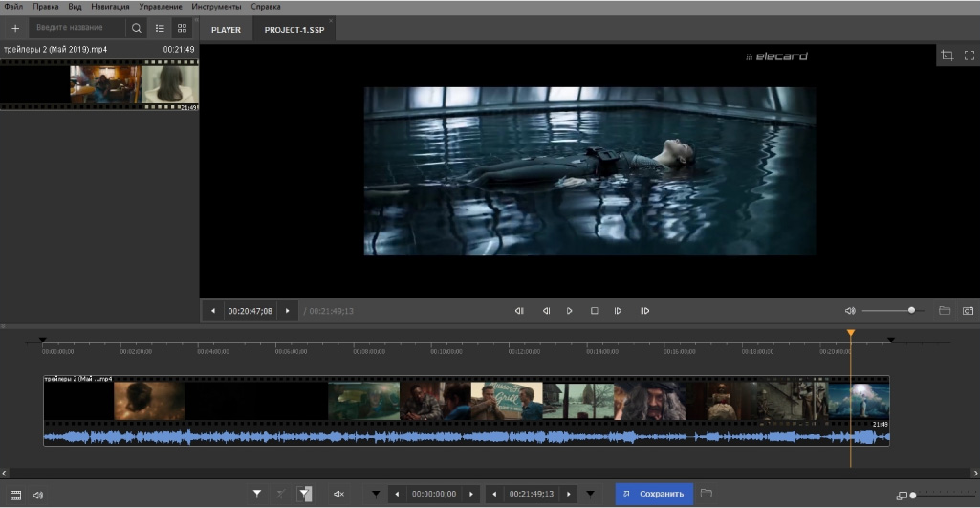Click the timeline zoom fit icon
Viewport: 980px width, 508px height.
coord(902,496)
